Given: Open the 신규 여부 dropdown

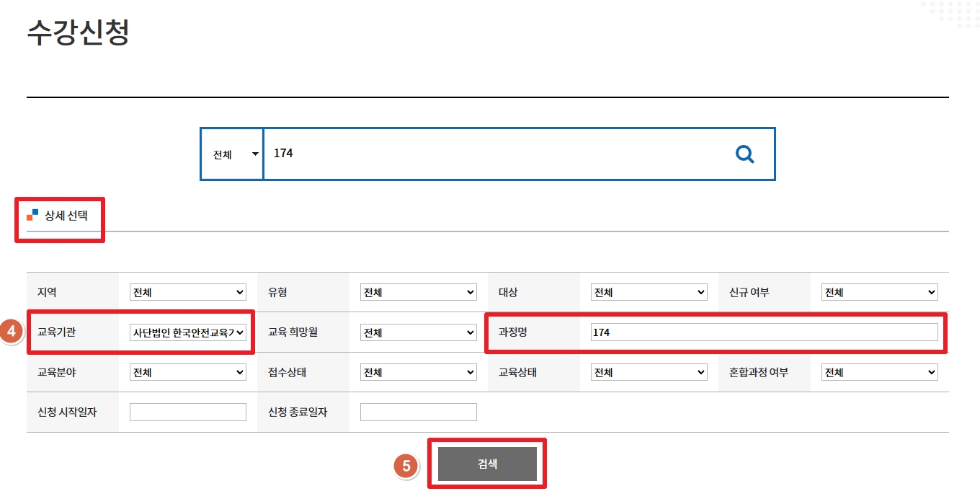Looking at the screenshot, I should (x=879, y=292).
